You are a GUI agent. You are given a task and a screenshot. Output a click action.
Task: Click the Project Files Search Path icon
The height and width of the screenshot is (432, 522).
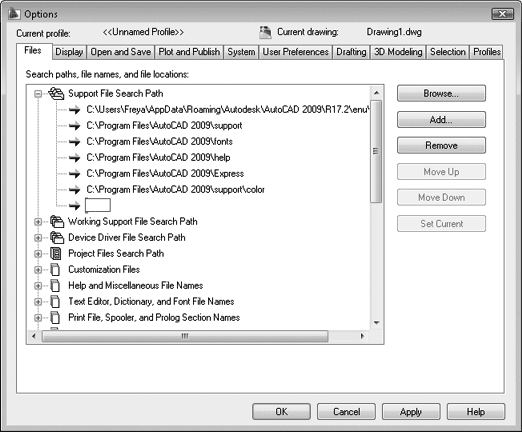[56, 253]
